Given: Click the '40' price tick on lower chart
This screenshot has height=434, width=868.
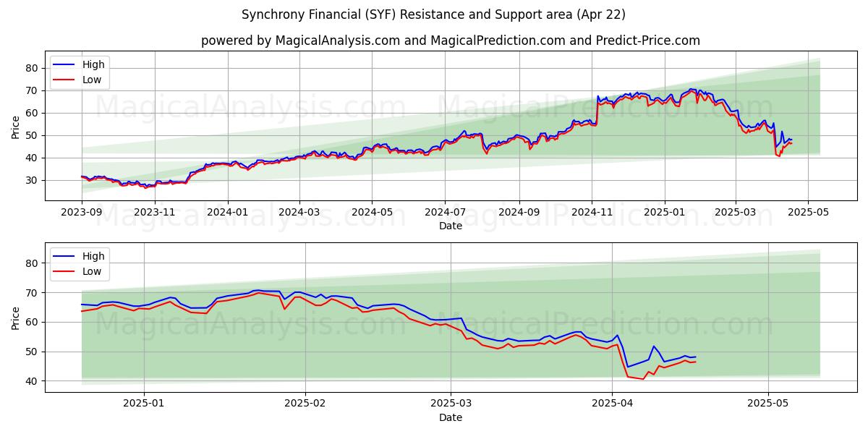Looking at the screenshot, I should [33, 380].
